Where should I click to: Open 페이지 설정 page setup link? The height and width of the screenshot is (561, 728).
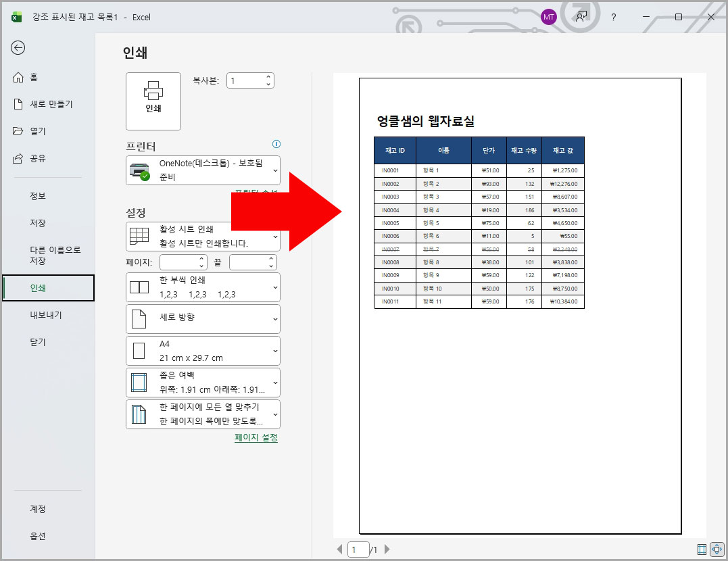click(256, 437)
